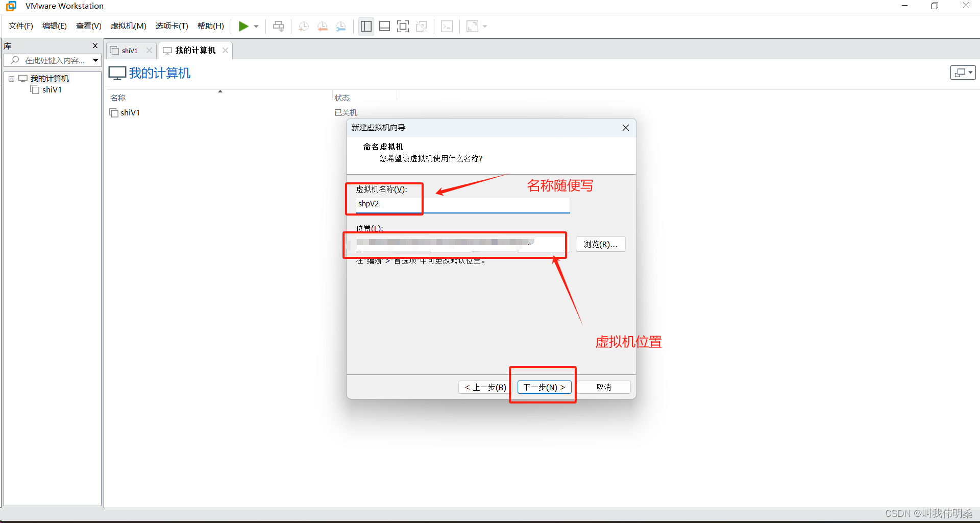Close the shiV1 tab
This screenshot has height=523, width=980.
coord(149,51)
